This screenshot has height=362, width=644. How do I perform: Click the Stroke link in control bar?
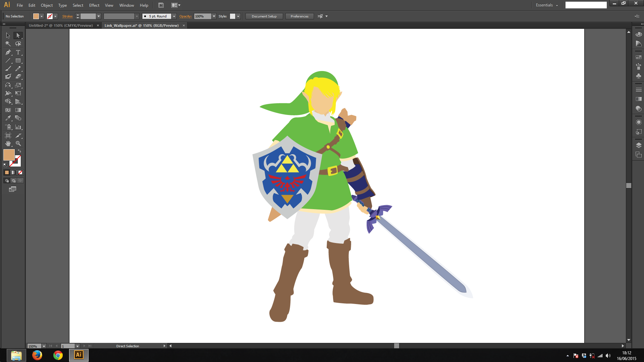click(x=67, y=16)
